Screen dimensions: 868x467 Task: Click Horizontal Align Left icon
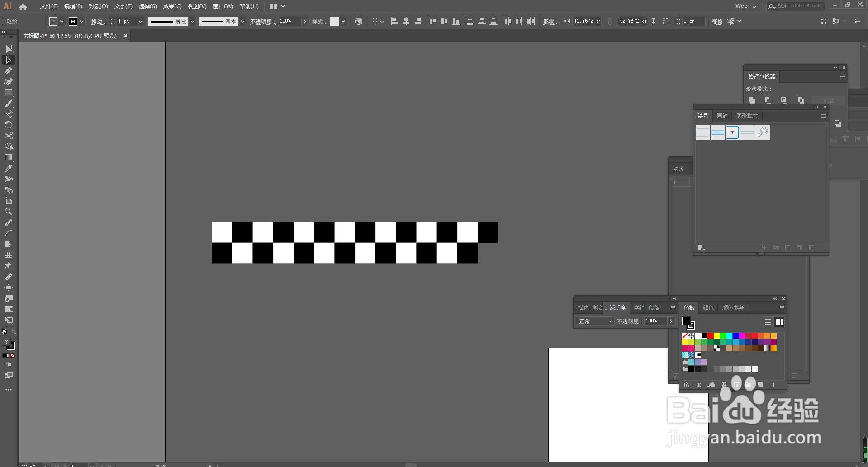click(394, 21)
